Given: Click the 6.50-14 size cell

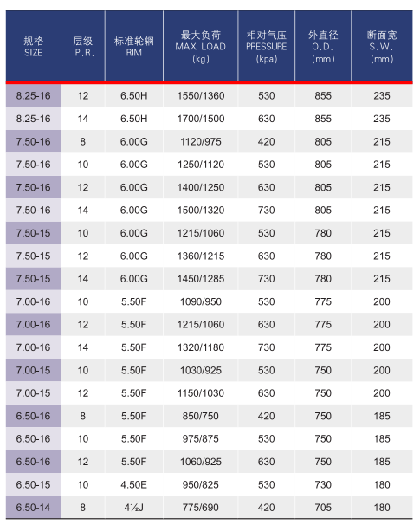Looking at the screenshot, I should point(33,508).
